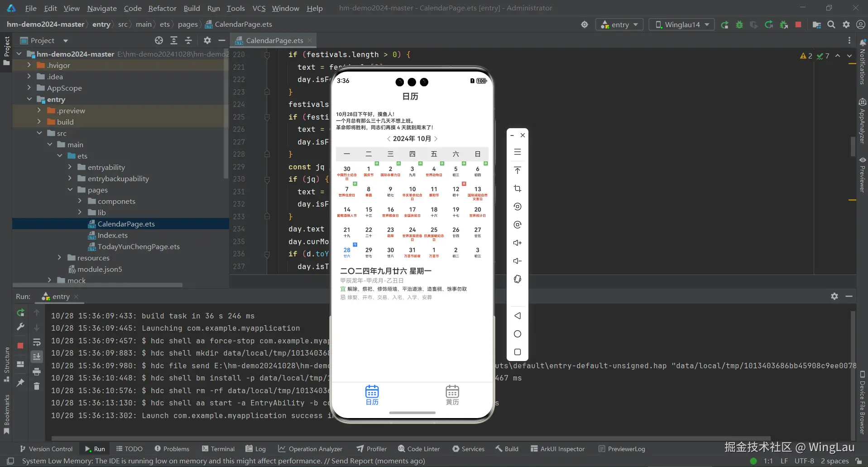Click the emulator screenshot crop icon
This screenshot has width=868, height=467.
pyautogui.click(x=518, y=188)
